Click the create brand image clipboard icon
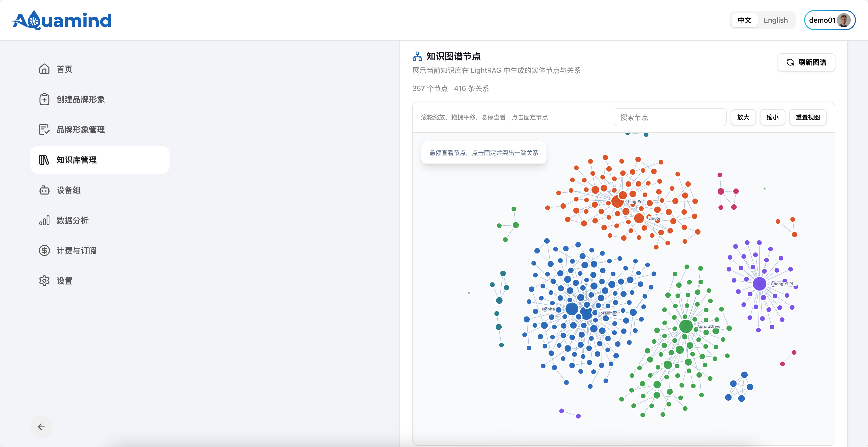This screenshot has height=447, width=868. coord(44,99)
